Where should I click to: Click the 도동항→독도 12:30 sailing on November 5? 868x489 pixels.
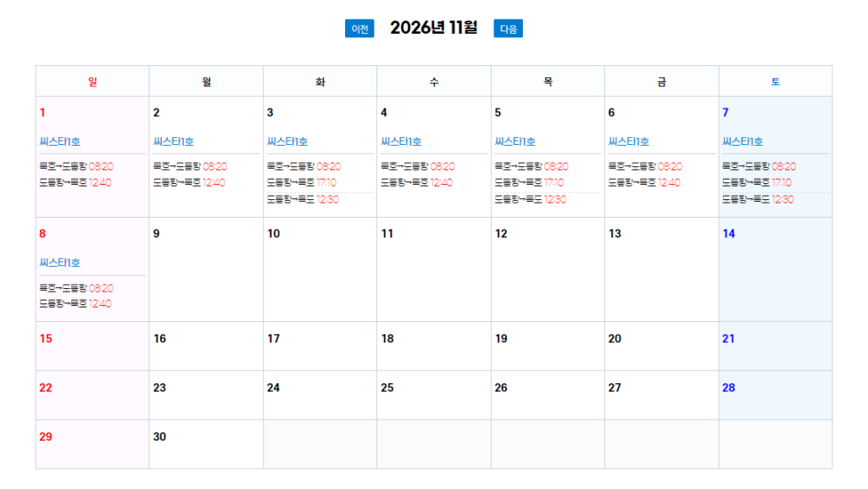click(531, 200)
